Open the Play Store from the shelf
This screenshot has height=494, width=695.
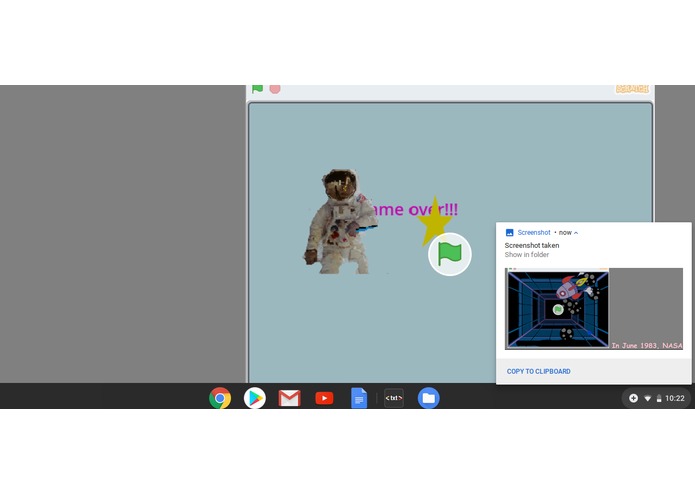click(x=255, y=398)
